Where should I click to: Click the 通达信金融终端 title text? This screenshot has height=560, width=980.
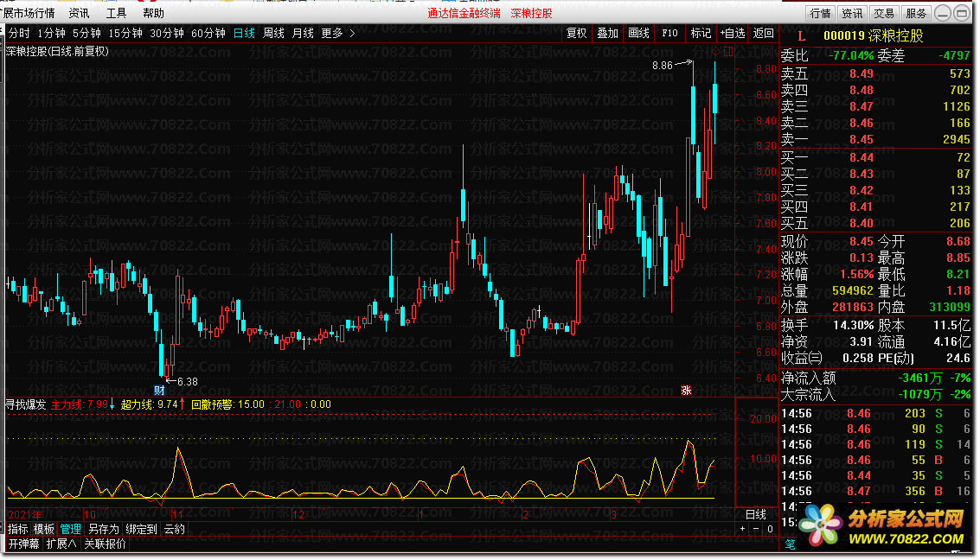click(464, 13)
